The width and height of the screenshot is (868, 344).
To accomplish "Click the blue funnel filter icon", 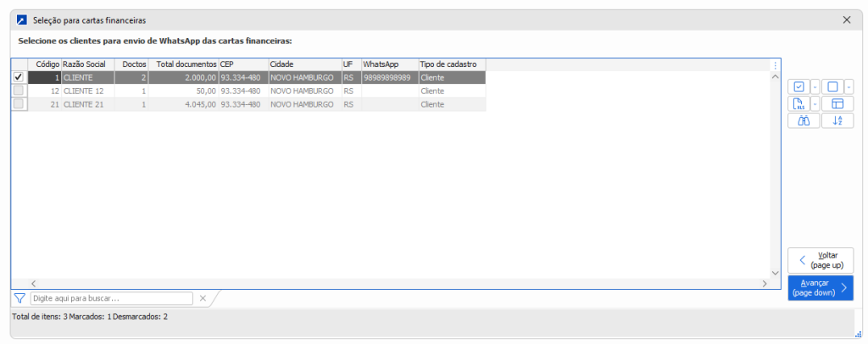I will pos(20,298).
